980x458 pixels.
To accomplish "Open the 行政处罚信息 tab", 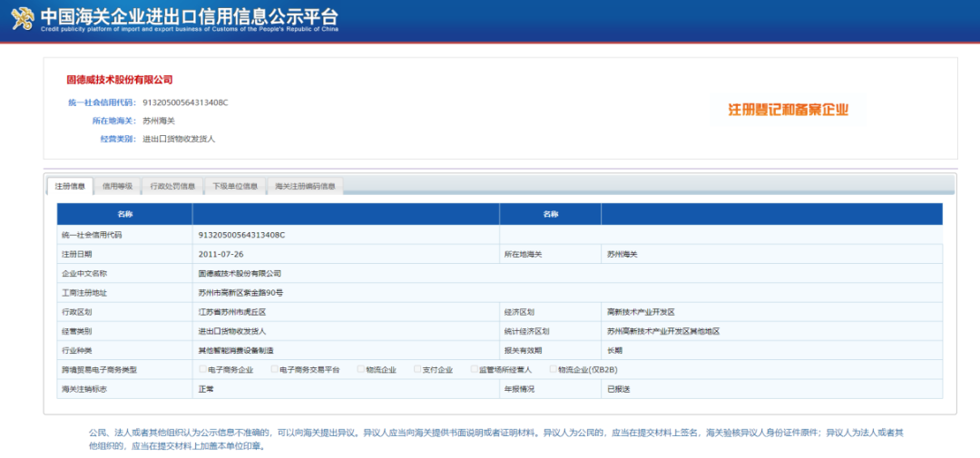I will coord(172,186).
